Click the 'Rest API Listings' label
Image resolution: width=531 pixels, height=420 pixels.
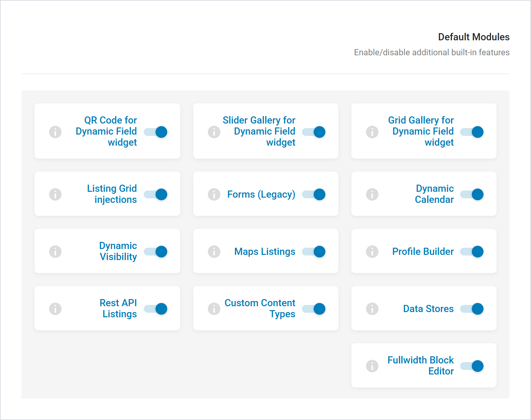(118, 308)
